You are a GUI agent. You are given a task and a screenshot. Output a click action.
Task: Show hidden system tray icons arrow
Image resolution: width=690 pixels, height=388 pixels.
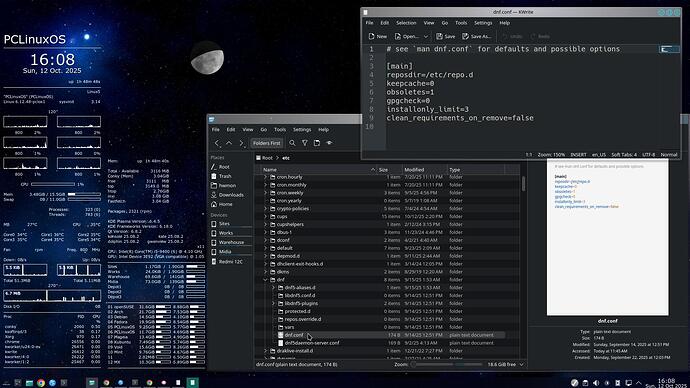(x=639, y=383)
